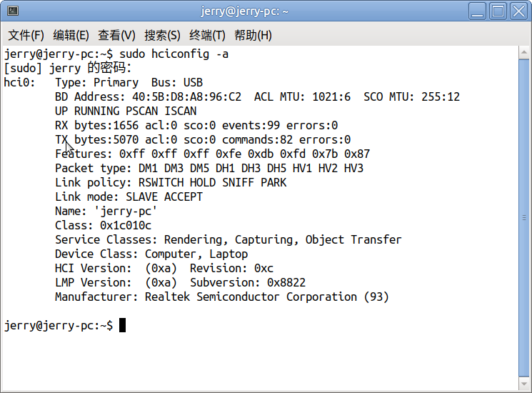This screenshot has height=393, width=532.
Task: Click the Class 0x1c010c value
Action: click(x=126, y=225)
